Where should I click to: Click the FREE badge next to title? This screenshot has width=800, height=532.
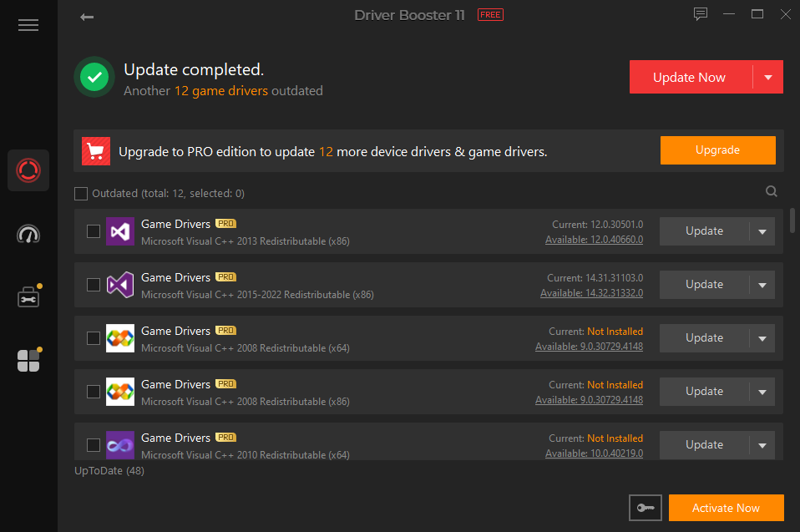pos(490,14)
